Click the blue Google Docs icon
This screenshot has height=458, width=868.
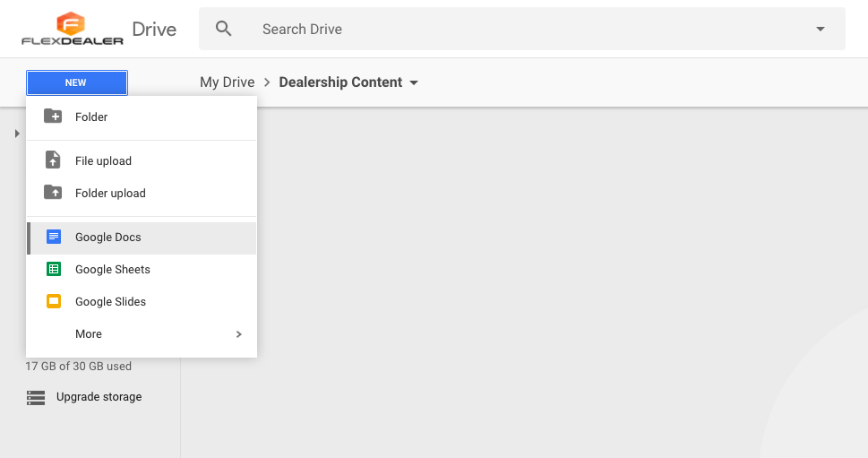point(54,238)
